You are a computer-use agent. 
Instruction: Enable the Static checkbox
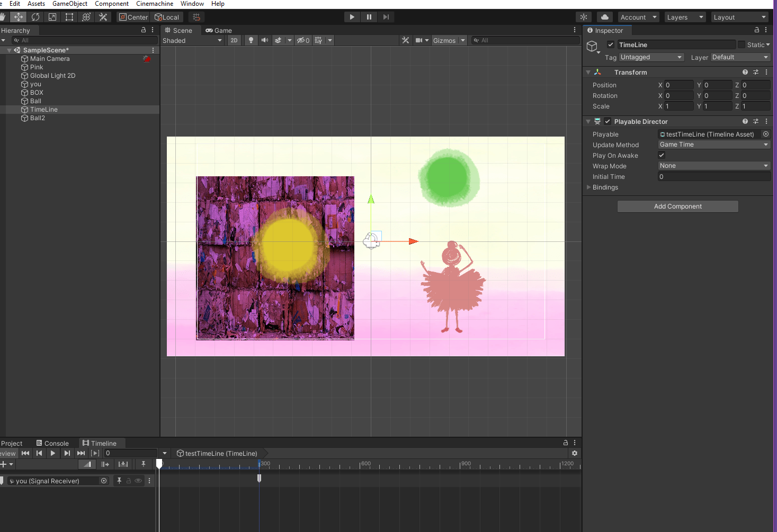[742, 44]
